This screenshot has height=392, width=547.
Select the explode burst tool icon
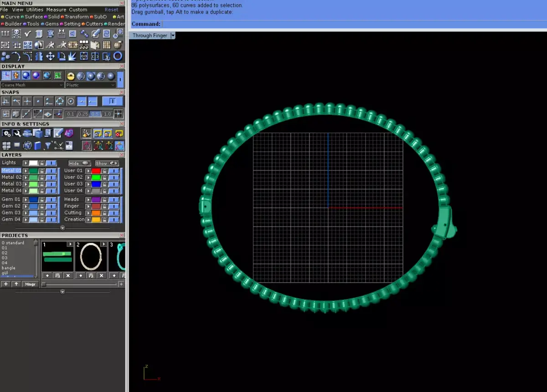click(72, 56)
